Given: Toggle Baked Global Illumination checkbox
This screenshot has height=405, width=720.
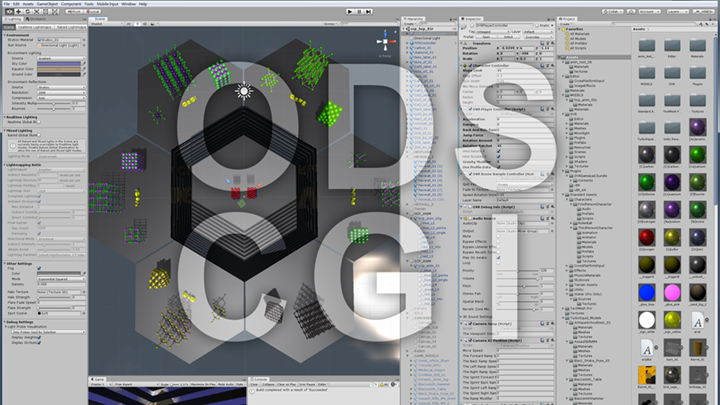Looking at the screenshot, I should coord(39,135).
